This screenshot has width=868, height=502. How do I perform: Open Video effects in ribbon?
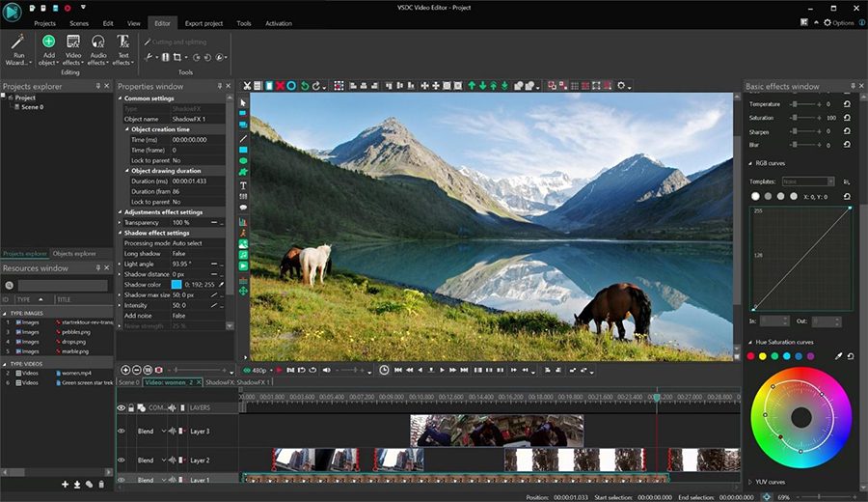coord(73,50)
